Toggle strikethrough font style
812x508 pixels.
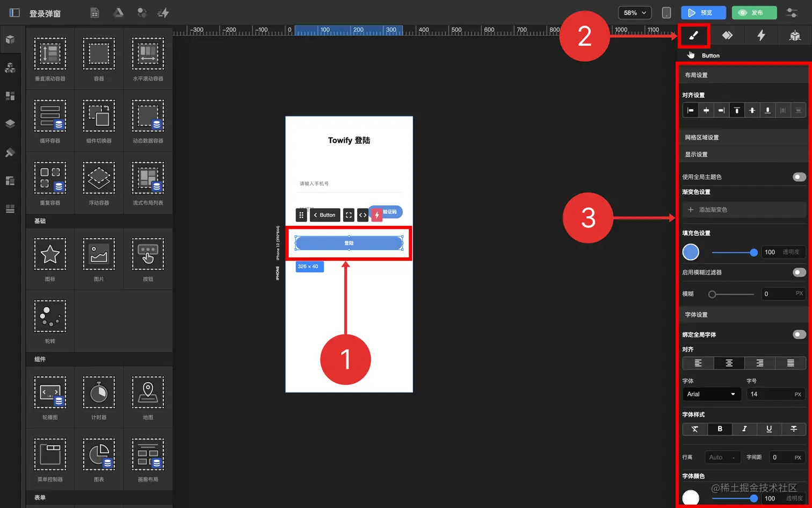pyautogui.click(x=794, y=429)
